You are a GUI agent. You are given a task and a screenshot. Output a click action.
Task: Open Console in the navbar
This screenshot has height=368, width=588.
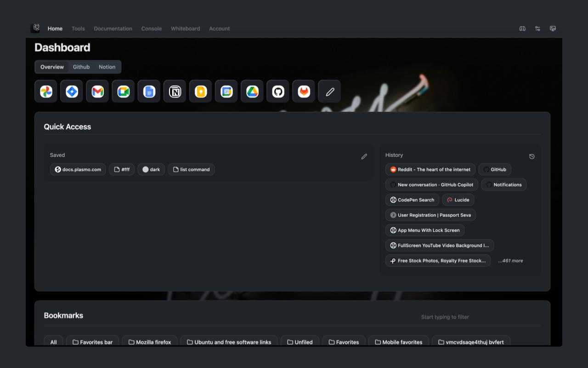(x=152, y=29)
